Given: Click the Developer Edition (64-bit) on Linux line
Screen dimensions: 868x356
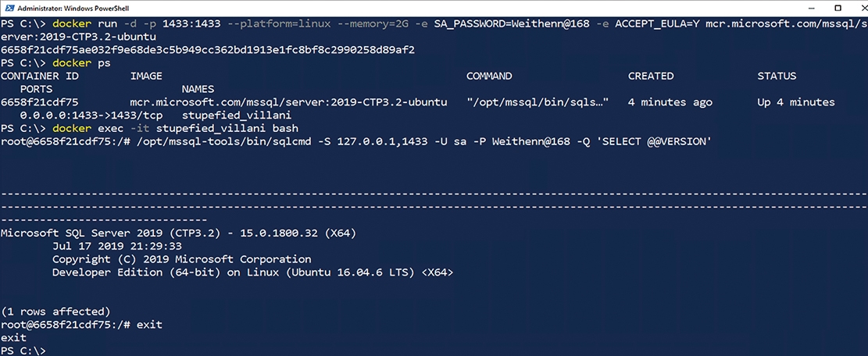Looking at the screenshot, I should click(x=252, y=272).
